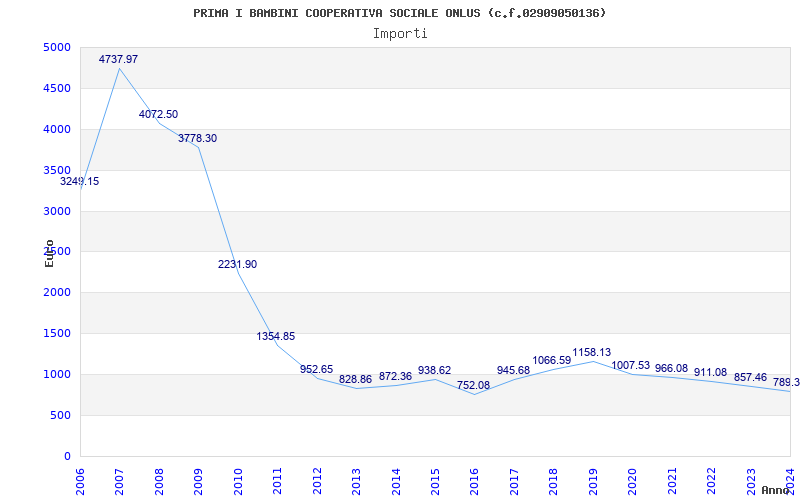Select the 2231.90 value label
Viewport: 800px width, 500px height.
237,264
